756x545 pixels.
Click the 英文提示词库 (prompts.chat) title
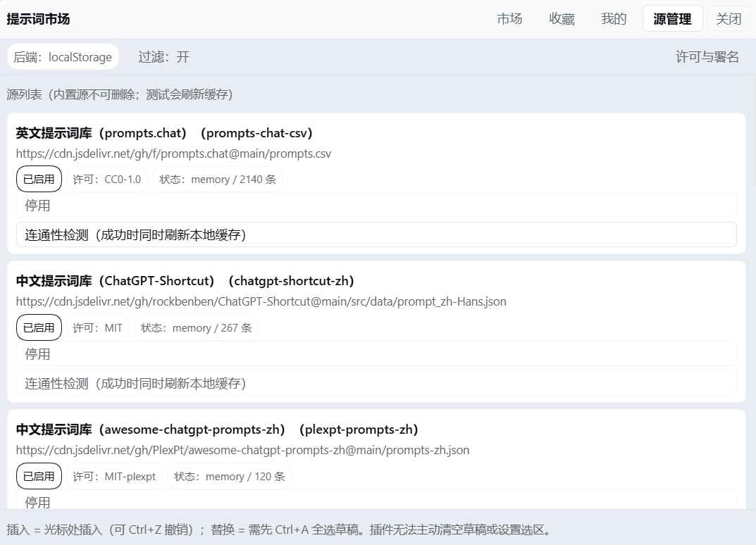tap(164, 133)
